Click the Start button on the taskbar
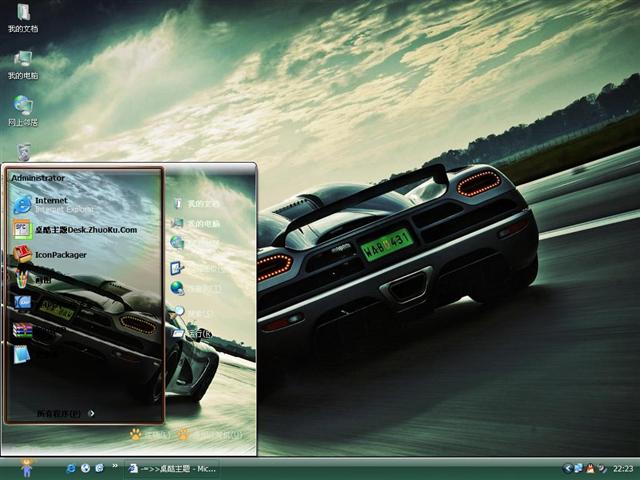The image size is (640, 480). point(26,467)
